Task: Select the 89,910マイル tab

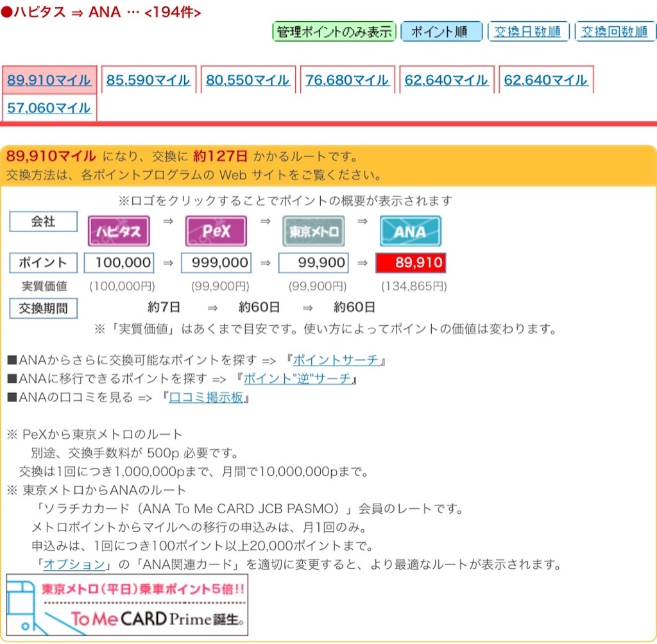Action: (49, 80)
